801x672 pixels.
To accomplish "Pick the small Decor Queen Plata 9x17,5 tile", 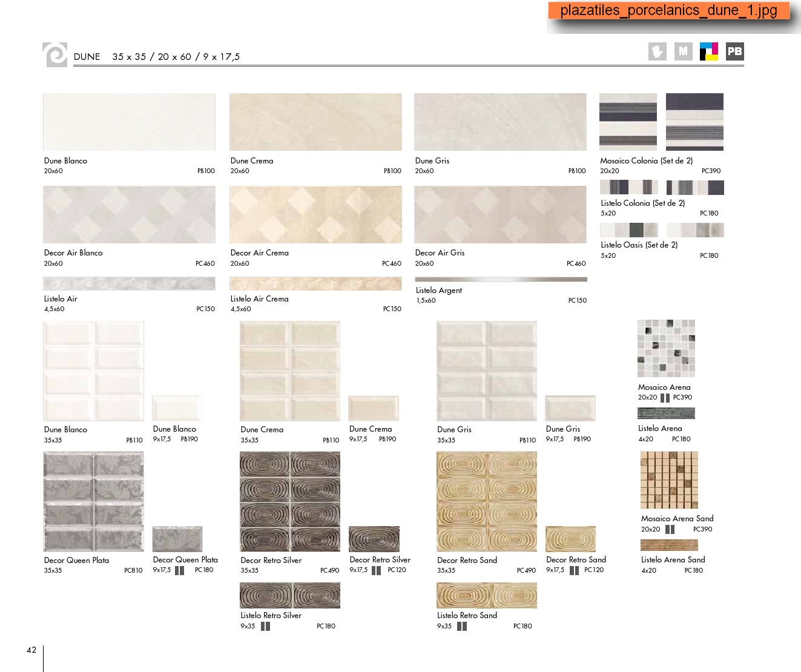I will 177,539.
